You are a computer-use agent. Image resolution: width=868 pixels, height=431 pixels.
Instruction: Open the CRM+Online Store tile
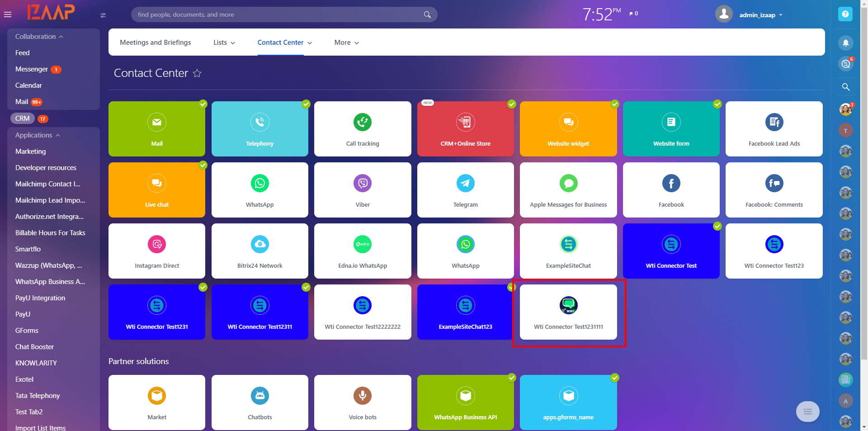coord(466,129)
